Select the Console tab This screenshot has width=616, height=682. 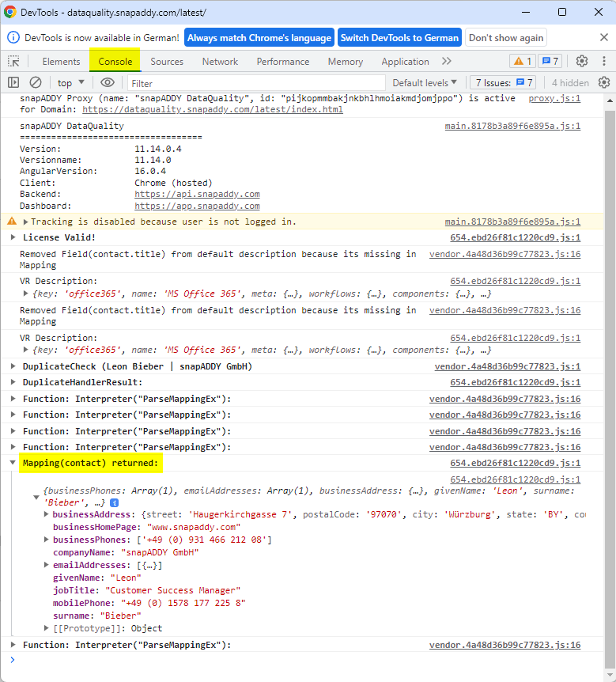(115, 62)
